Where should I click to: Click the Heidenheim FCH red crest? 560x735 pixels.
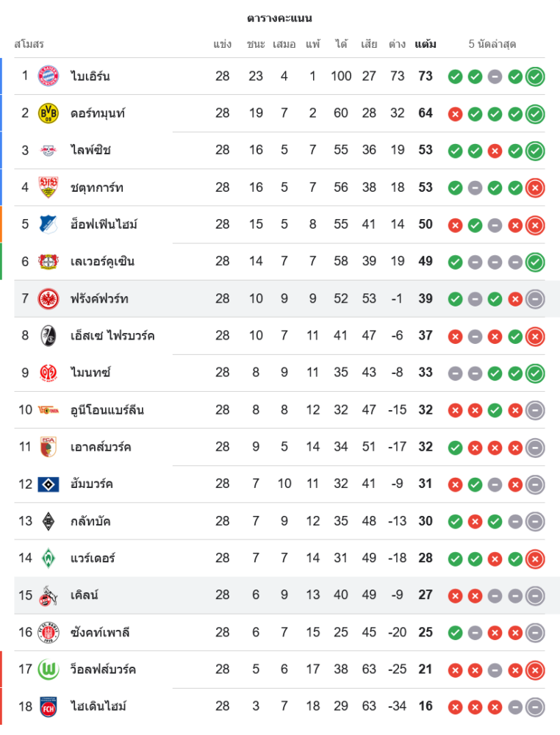click(48, 706)
